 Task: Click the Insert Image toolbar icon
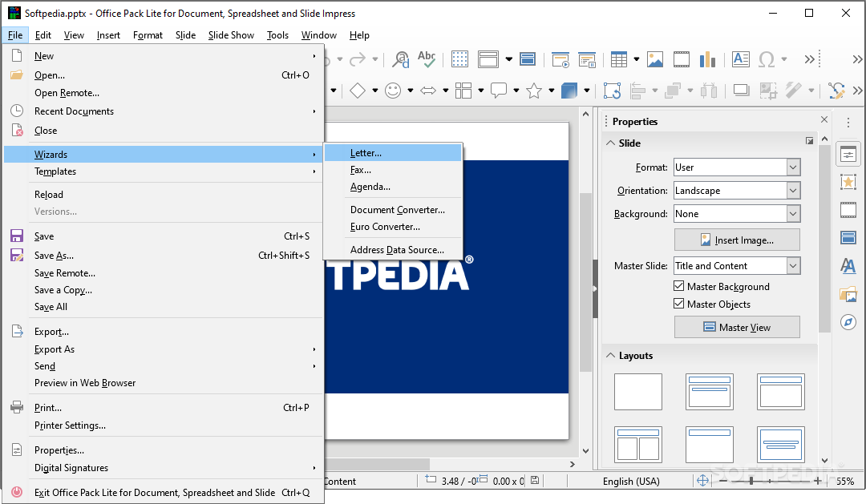pos(655,59)
